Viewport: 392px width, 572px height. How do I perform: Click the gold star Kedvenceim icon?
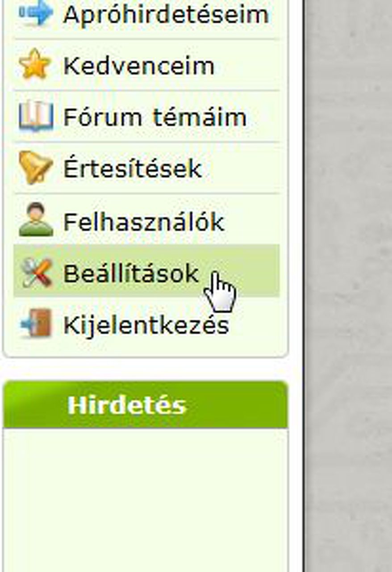point(35,65)
